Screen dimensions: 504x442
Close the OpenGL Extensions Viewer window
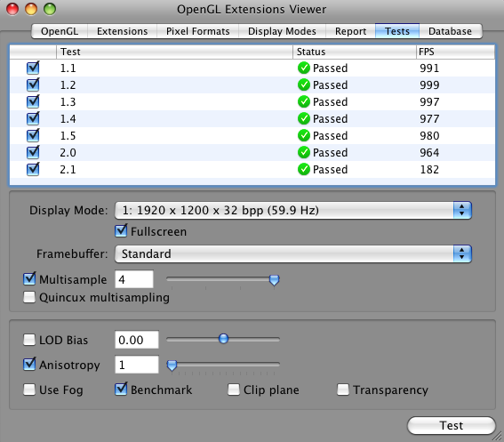(12, 9)
